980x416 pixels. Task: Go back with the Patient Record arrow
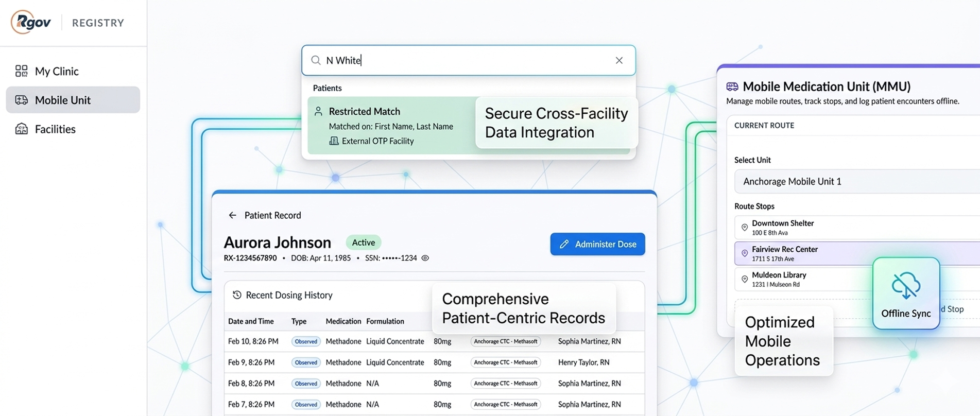[232, 215]
